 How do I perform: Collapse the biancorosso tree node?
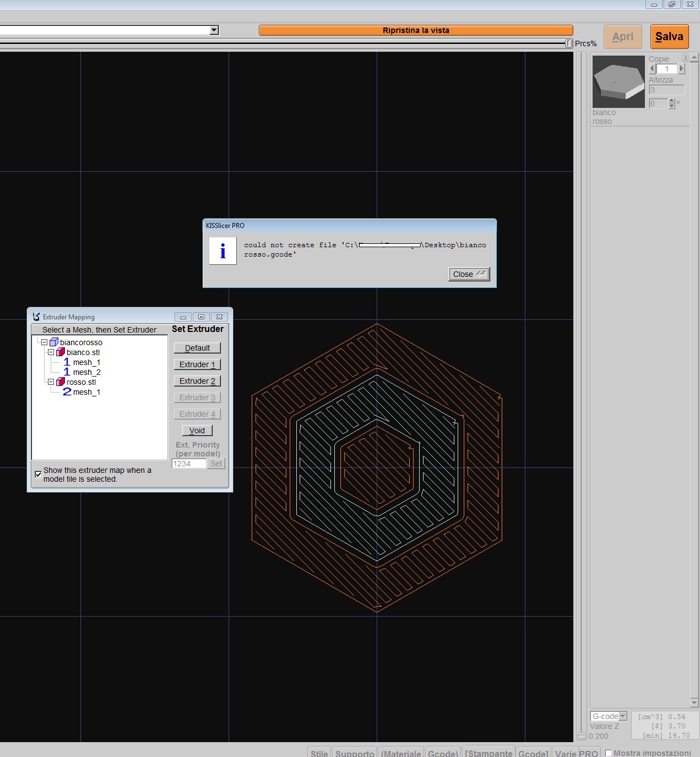44,342
